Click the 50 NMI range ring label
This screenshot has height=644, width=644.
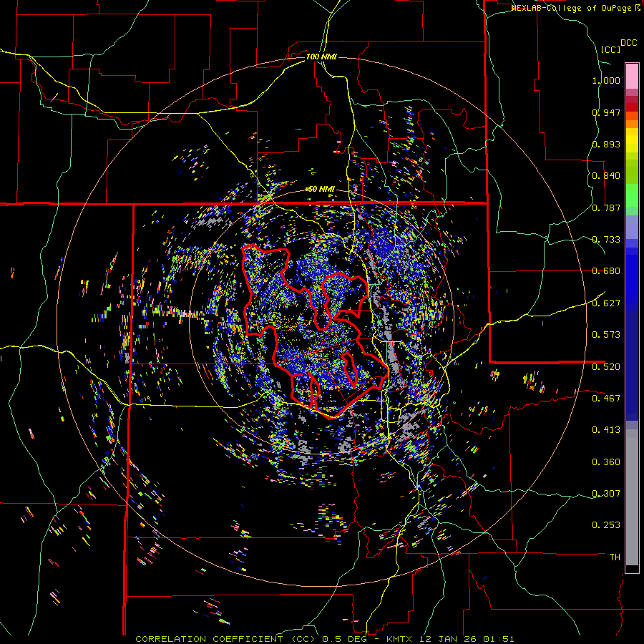coord(321,189)
